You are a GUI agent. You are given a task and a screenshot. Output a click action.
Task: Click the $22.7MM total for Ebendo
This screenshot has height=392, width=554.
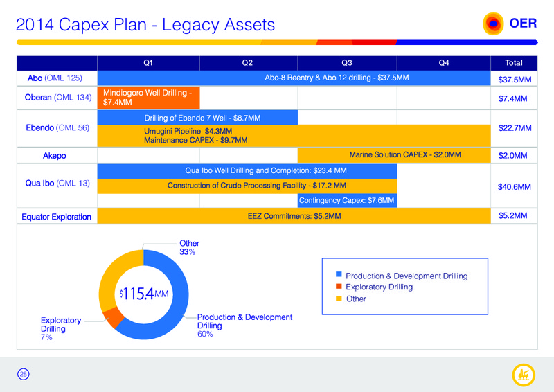click(515, 128)
